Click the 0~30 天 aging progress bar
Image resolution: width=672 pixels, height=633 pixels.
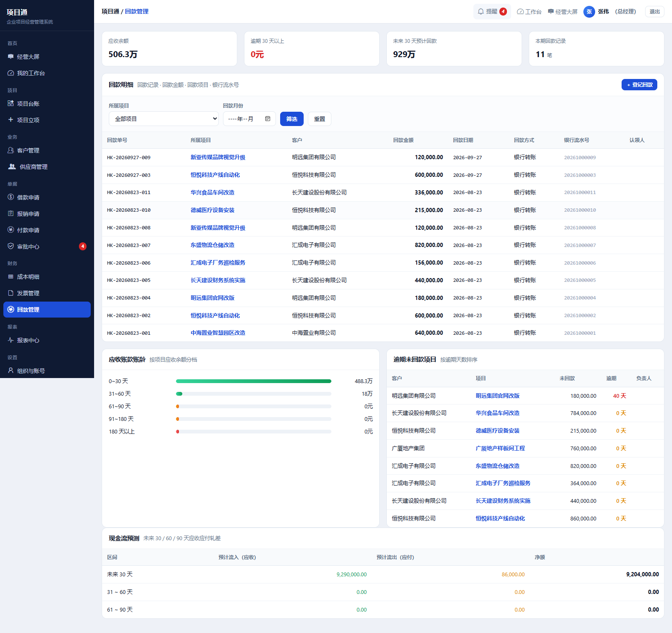[254, 381]
